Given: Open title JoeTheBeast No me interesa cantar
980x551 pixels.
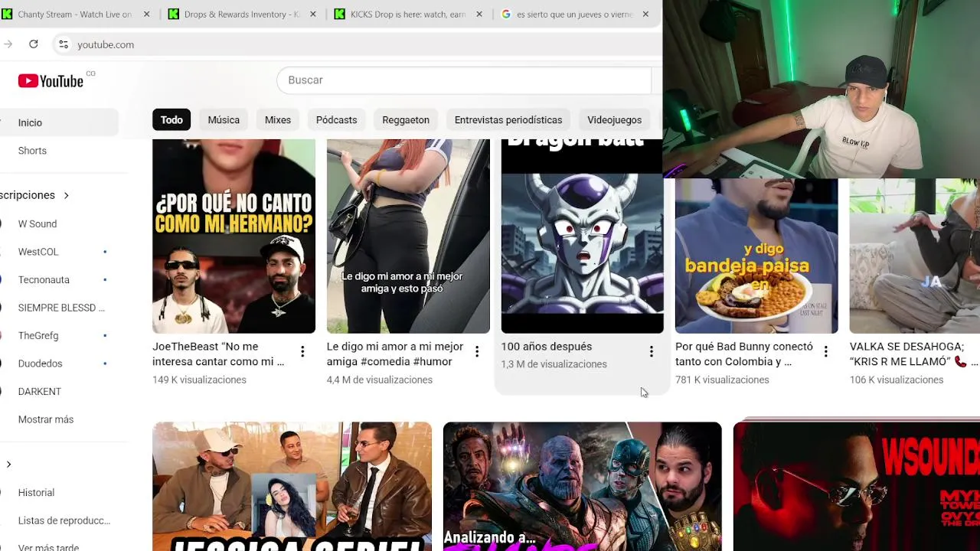Looking at the screenshot, I should click(218, 354).
